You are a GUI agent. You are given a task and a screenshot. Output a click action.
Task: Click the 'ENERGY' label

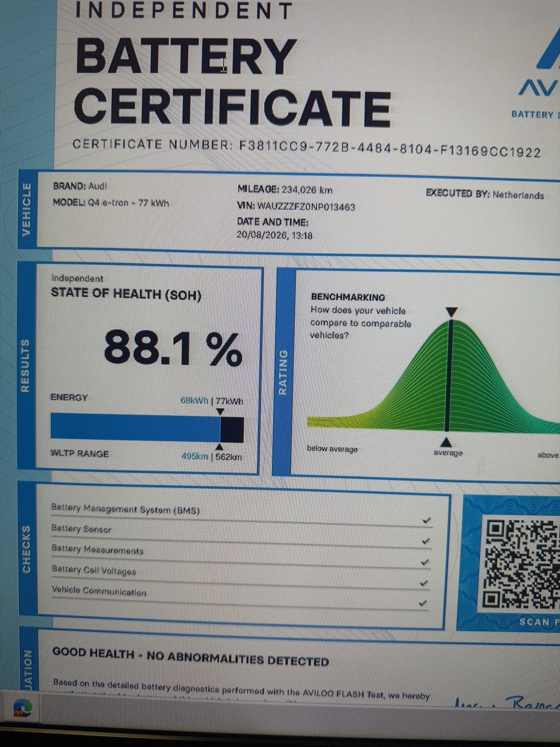(69, 397)
